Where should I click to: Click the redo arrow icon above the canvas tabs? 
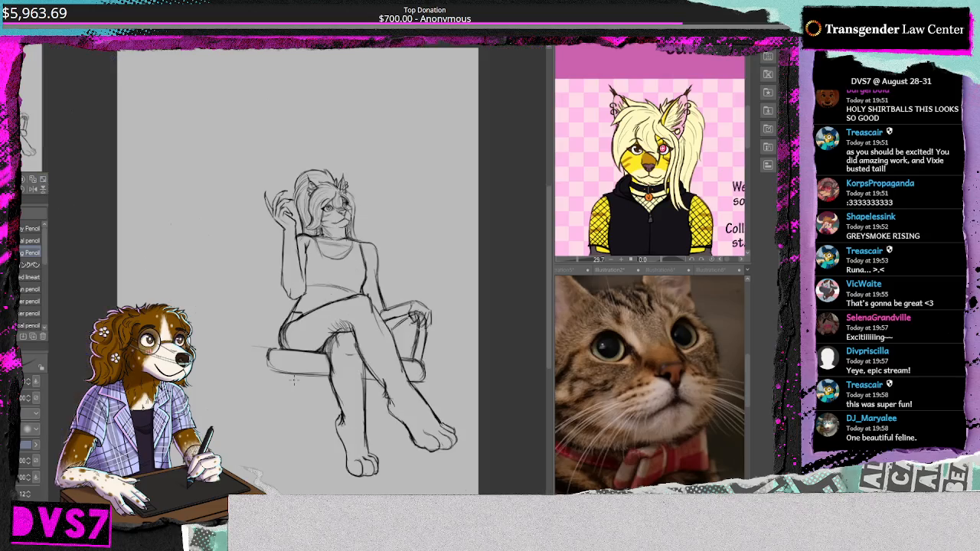[701, 260]
